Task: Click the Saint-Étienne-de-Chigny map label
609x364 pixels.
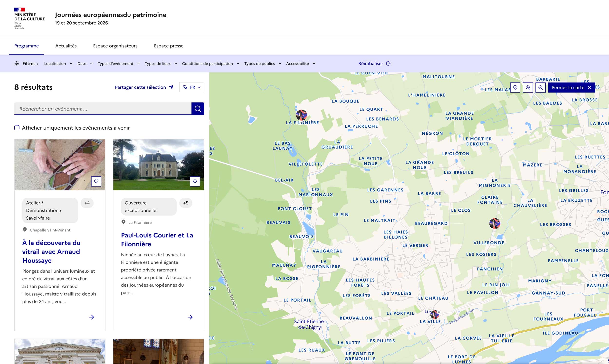Action: [309, 324]
